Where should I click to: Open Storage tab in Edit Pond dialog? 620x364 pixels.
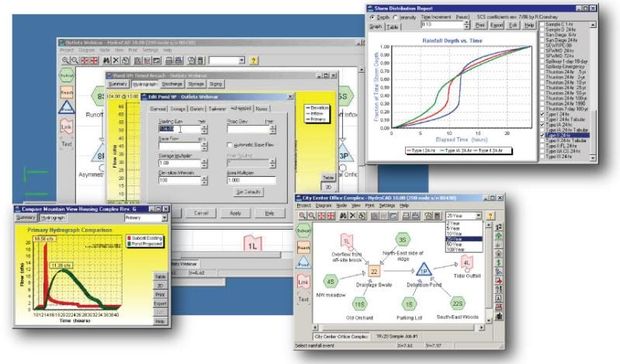(x=178, y=109)
